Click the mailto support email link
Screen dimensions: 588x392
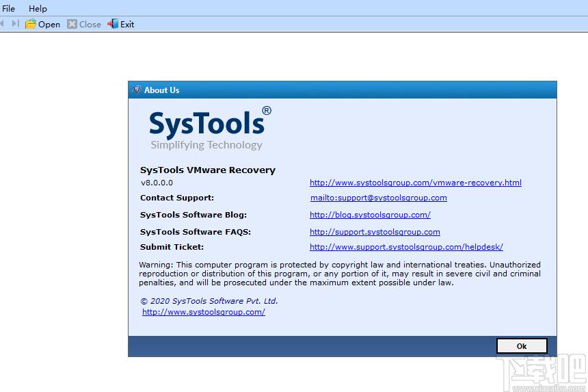[379, 198]
